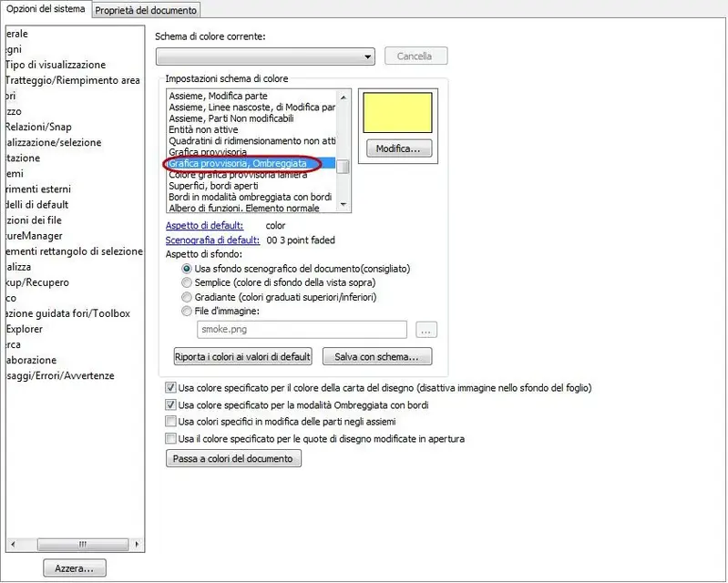Open 'kup/Recupero' tree entry
Image resolution: width=728 pixels, height=583 pixels.
point(37,282)
